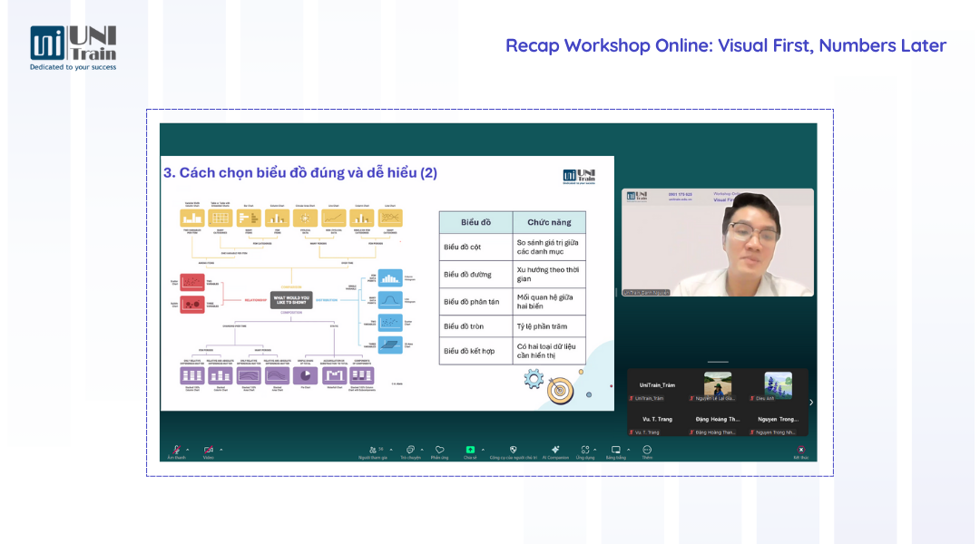Open share options arrow beside Share

[483, 450]
